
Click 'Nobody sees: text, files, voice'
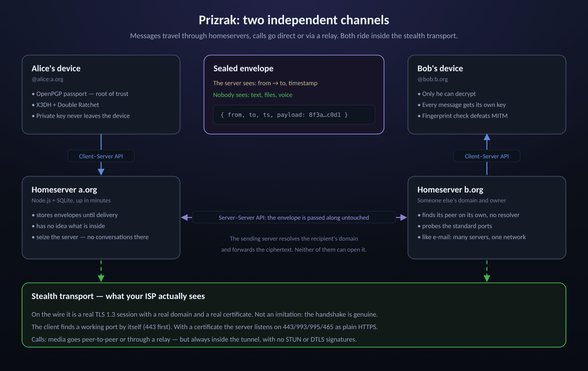253,95
